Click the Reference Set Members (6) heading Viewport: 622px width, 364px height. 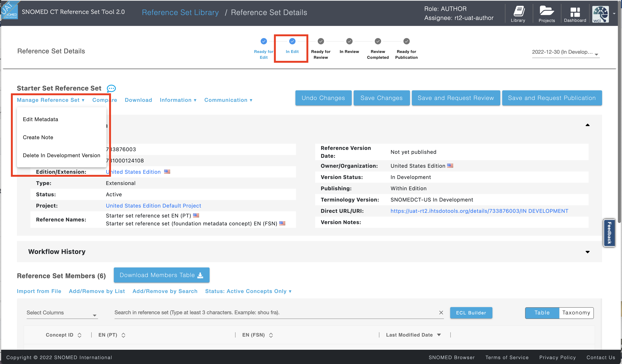pos(61,276)
